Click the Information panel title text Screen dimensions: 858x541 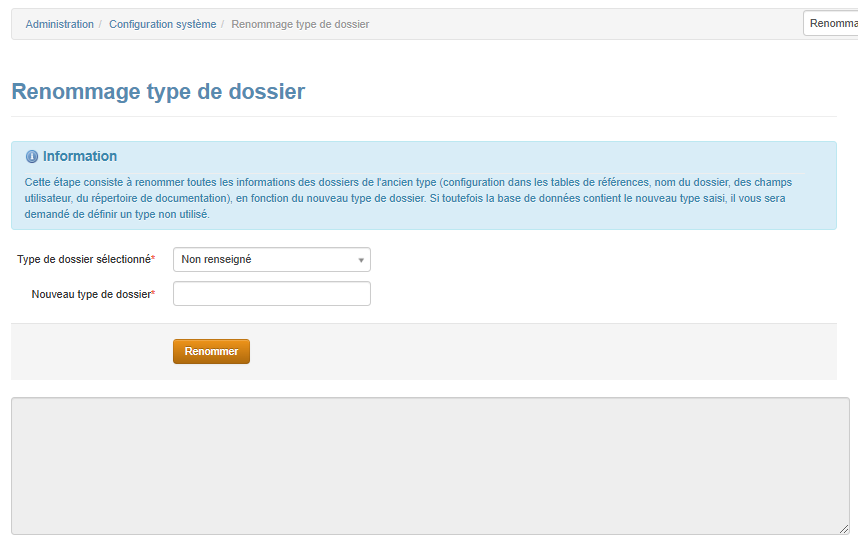click(x=80, y=157)
